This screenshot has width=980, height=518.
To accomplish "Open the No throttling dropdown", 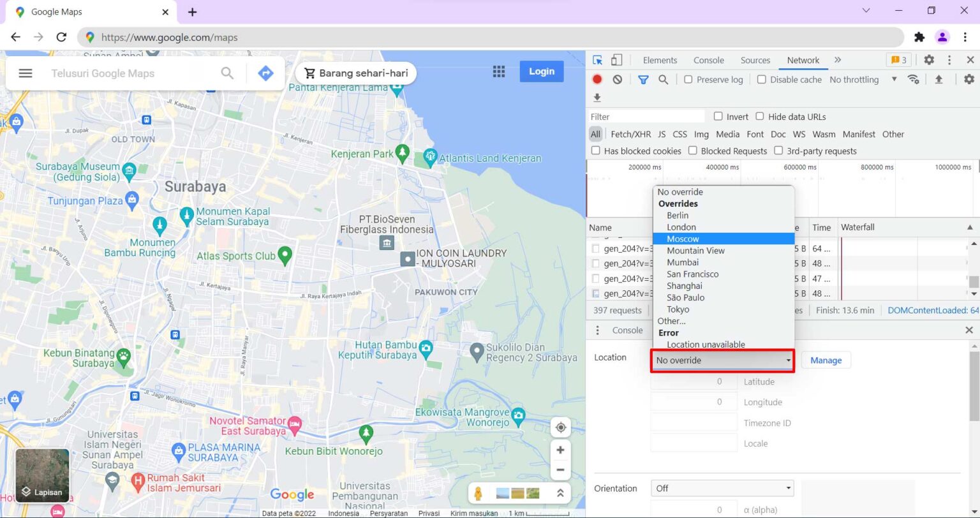I will [863, 79].
